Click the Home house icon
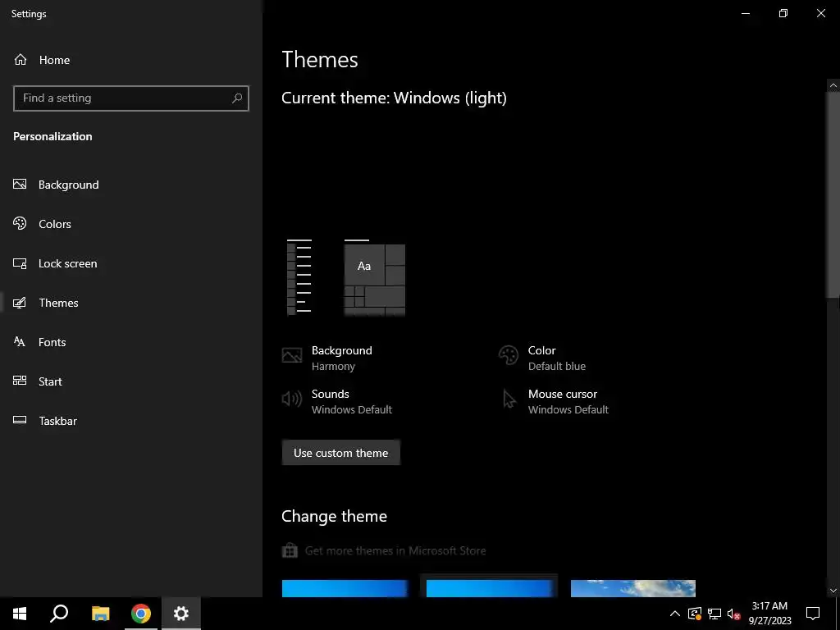 (x=21, y=60)
